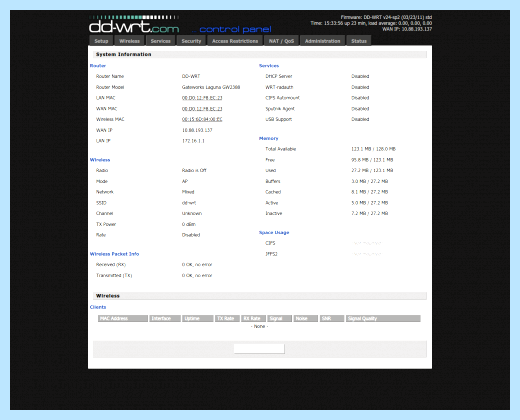Click the Mode value AP
This screenshot has height=420, width=520.
pyautogui.click(x=185, y=181)
